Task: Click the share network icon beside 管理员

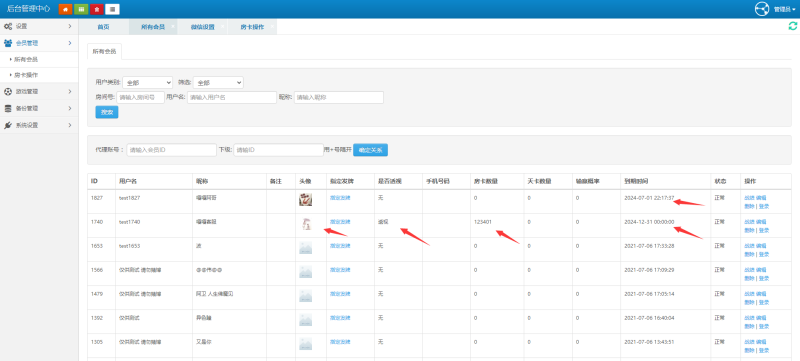Action: [762, 9]
